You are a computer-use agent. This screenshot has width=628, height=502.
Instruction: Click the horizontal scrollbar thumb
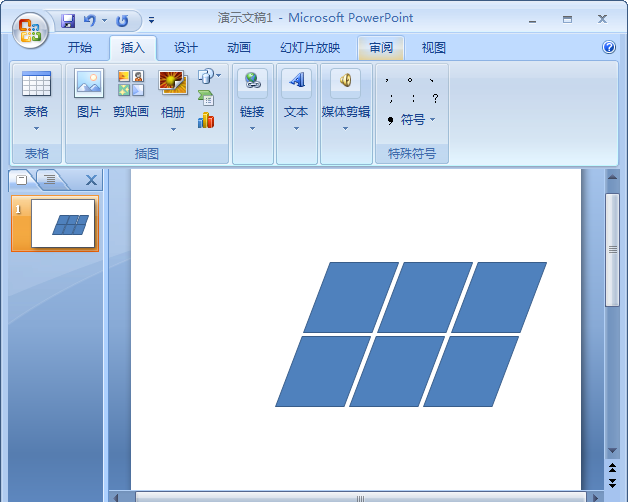(360, 498)
